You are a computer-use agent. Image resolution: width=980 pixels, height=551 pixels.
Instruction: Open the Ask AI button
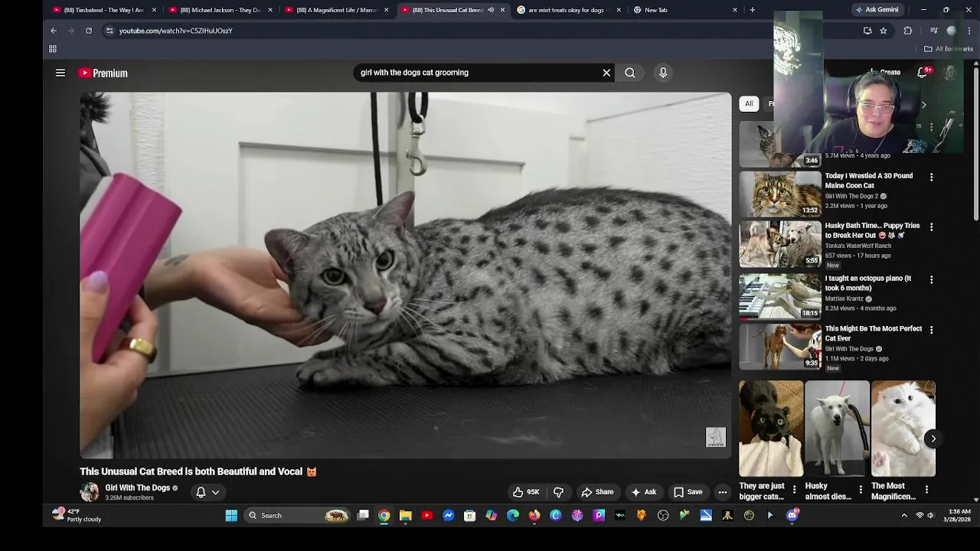click(x=642, y=492)
